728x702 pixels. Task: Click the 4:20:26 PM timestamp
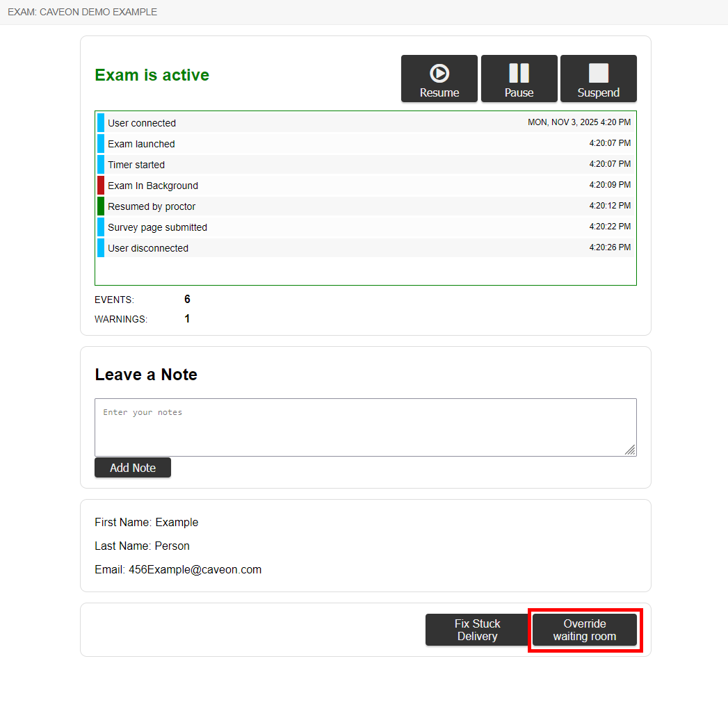tap(610, 247)
